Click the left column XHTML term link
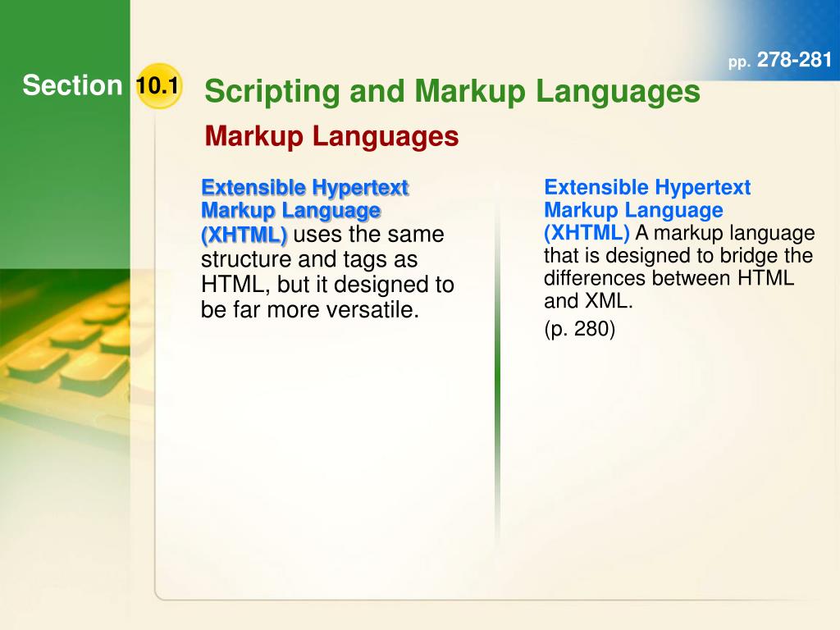Screen dimensions: 840x630 [305, 211]
